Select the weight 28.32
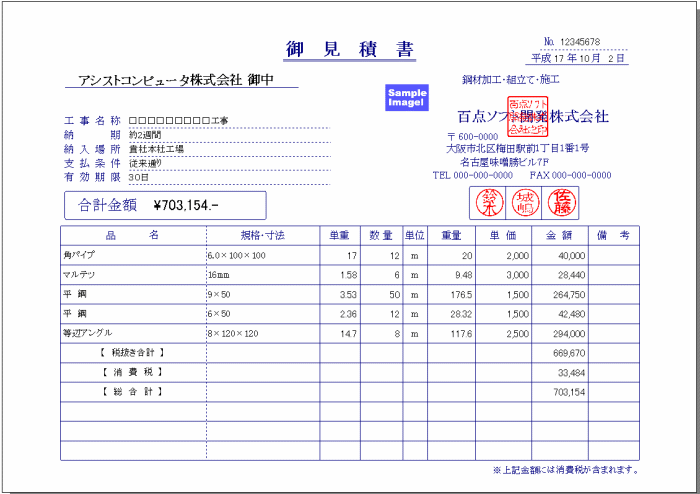This screenshot has height=494, width=700. tap(461, 314)
